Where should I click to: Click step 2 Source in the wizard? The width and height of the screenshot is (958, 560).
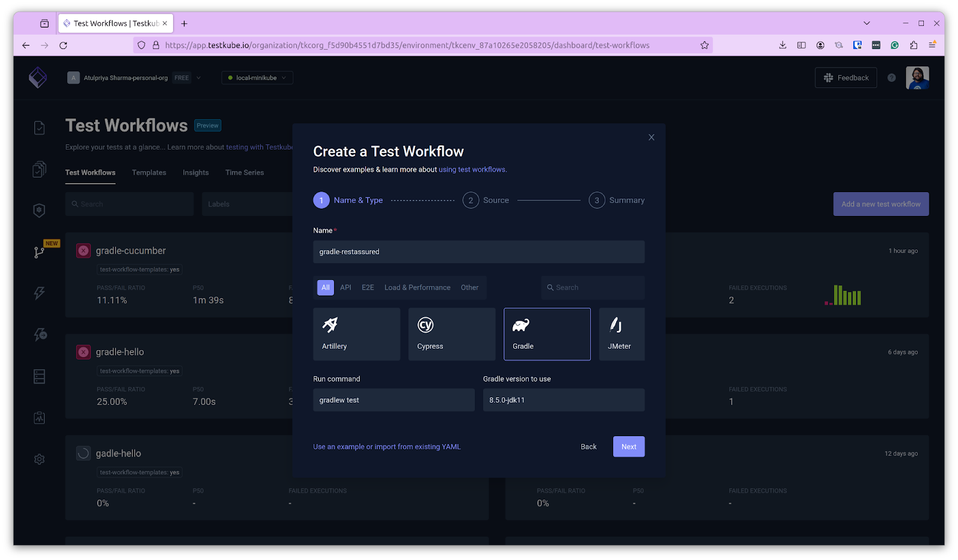(486, 200)
